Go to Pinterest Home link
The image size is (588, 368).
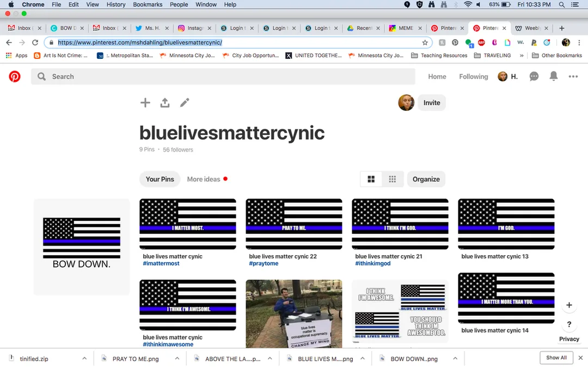pyautogui.click(x=437, y=77)
